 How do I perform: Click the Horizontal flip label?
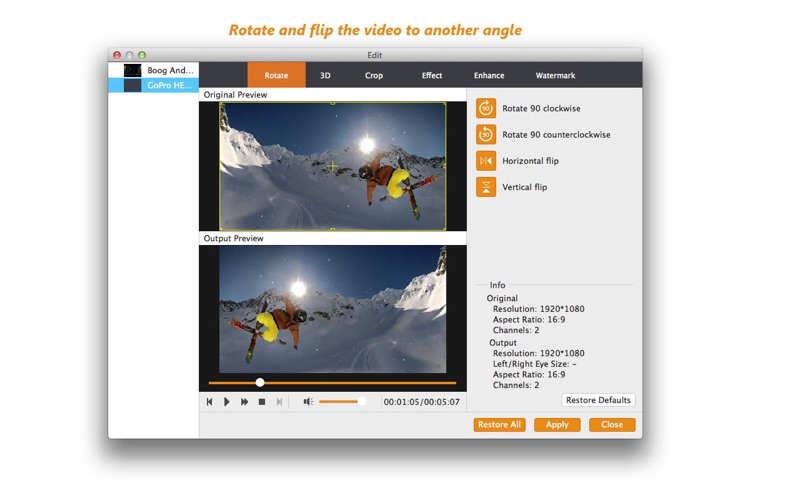[530, 161]
